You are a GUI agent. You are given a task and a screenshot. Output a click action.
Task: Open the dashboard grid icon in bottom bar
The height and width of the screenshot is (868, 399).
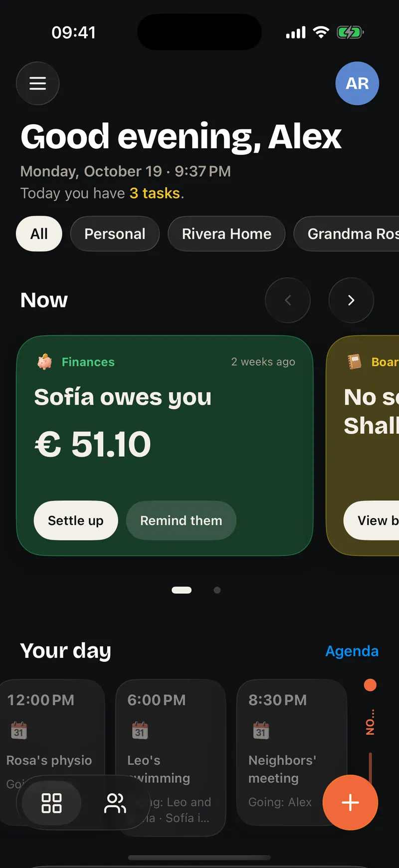coord(51,803)
